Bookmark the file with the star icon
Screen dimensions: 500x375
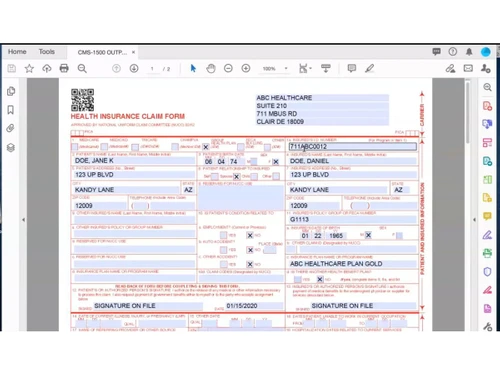pos(29,68)
